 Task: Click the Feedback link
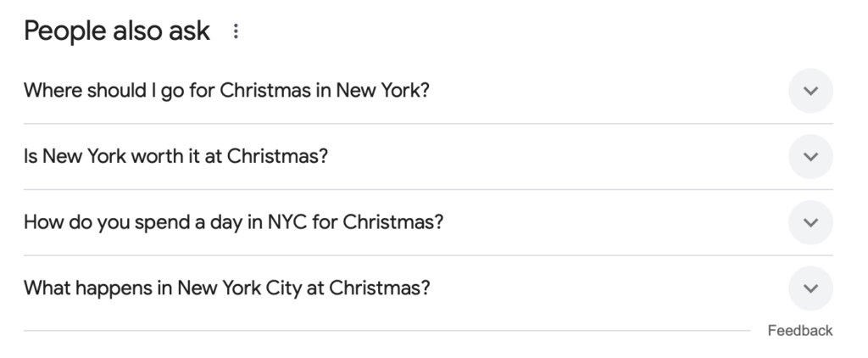pos(799,331)
